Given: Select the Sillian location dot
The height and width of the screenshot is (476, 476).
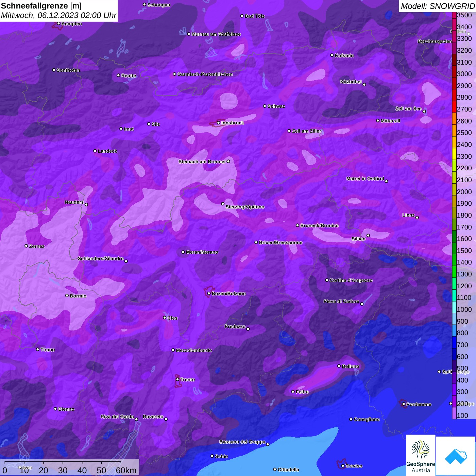Looking at the screenshot, I should (x=368, y=235).
